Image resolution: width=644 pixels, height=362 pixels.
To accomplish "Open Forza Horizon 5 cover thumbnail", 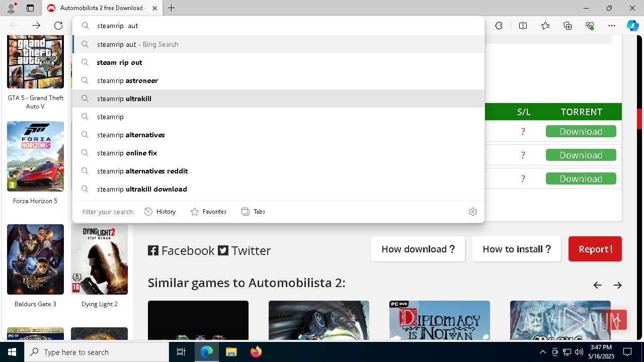I will coord(35,156).
